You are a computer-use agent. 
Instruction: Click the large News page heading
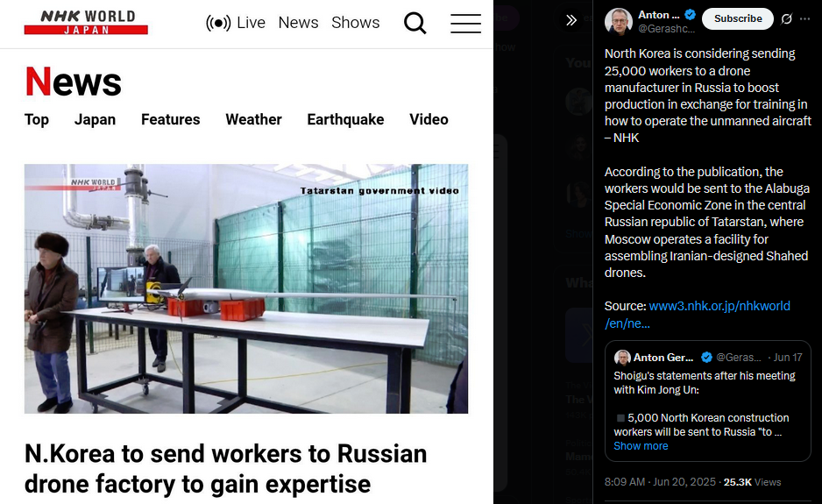pyautogui.click(x=73, y=82)
